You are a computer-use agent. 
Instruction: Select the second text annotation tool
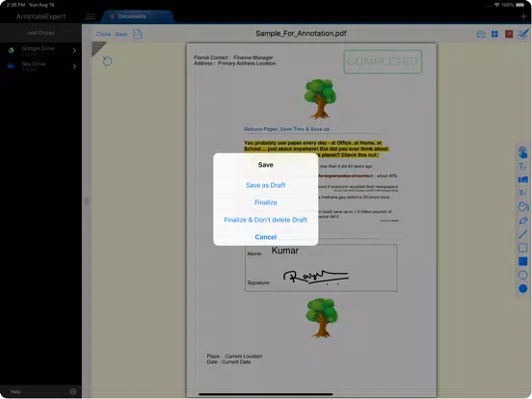(x=522, y=193)
